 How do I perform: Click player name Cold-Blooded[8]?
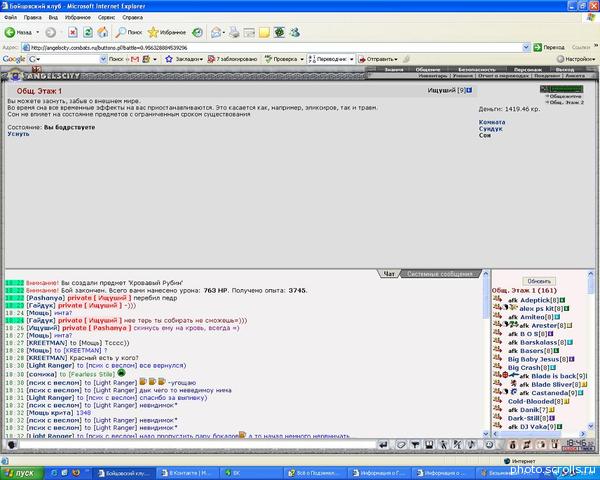click(535, 401)
